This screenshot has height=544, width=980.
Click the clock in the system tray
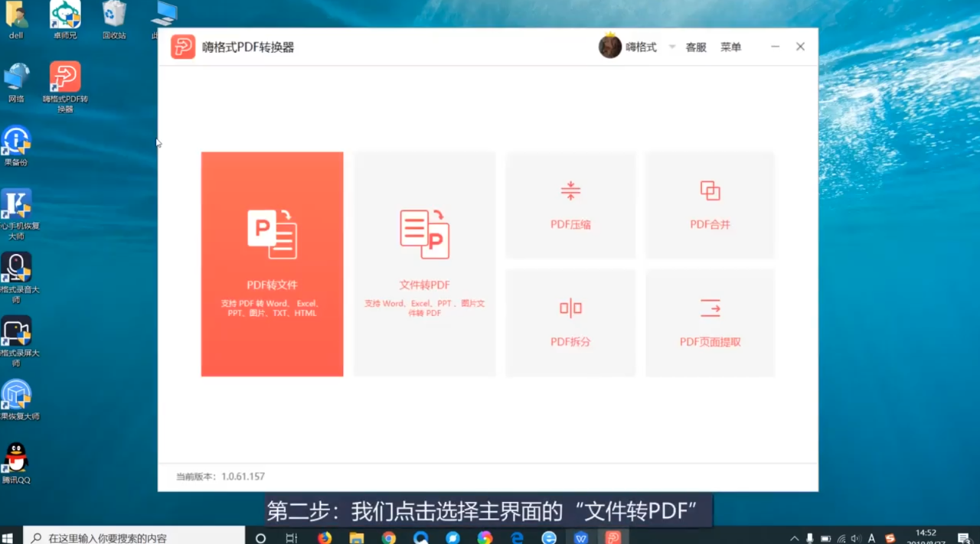click(x=926, y=538)
